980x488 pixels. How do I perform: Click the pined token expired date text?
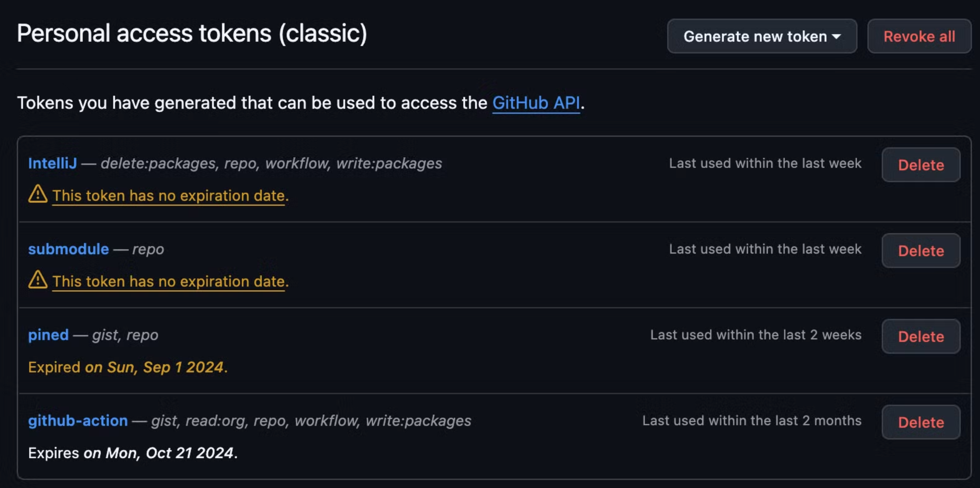[x=128, y=367]
